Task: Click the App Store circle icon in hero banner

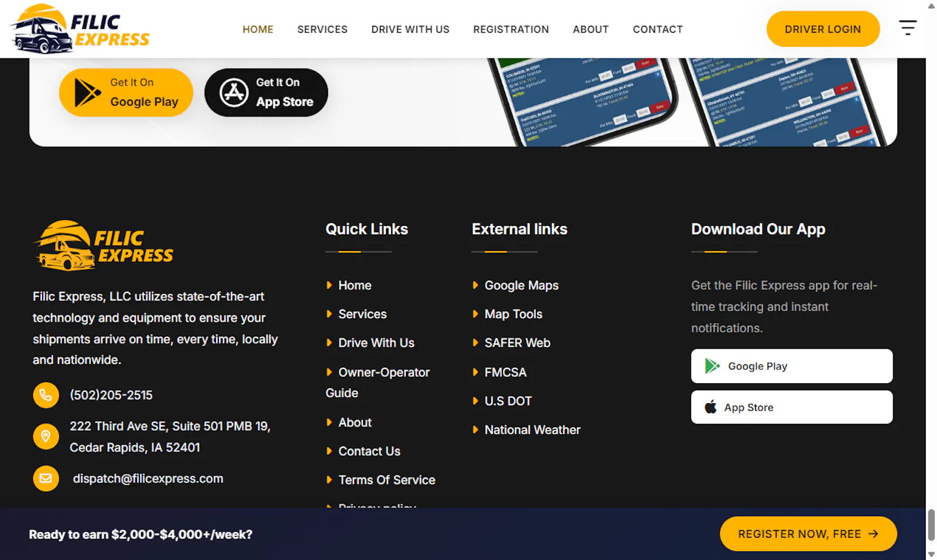Action: (x=234, y=92)
